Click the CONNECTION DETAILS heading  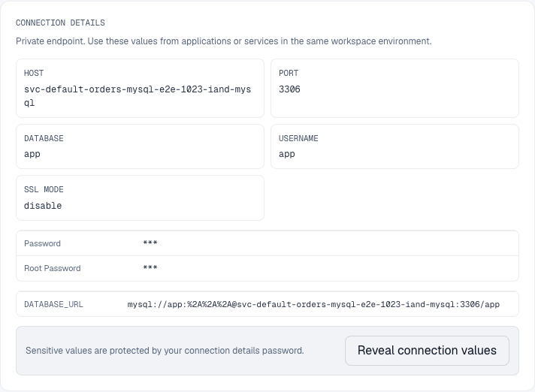[60, 23]
